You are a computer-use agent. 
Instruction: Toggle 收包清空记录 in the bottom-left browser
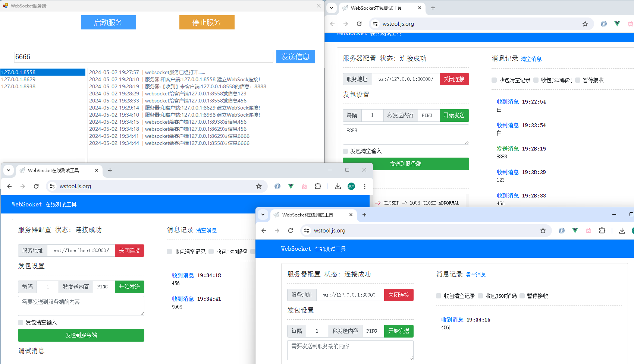tap(169, 251)
